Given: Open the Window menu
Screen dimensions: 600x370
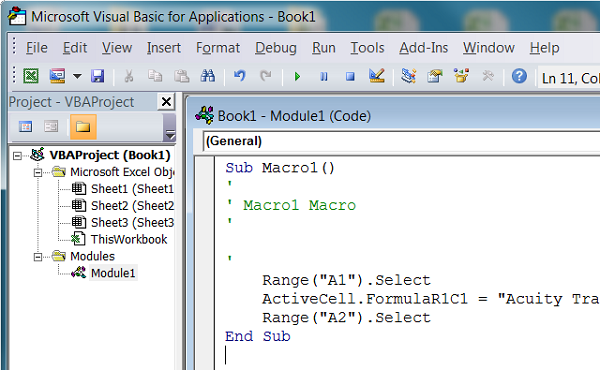Looking at the screenshot, I should [489, 48].
